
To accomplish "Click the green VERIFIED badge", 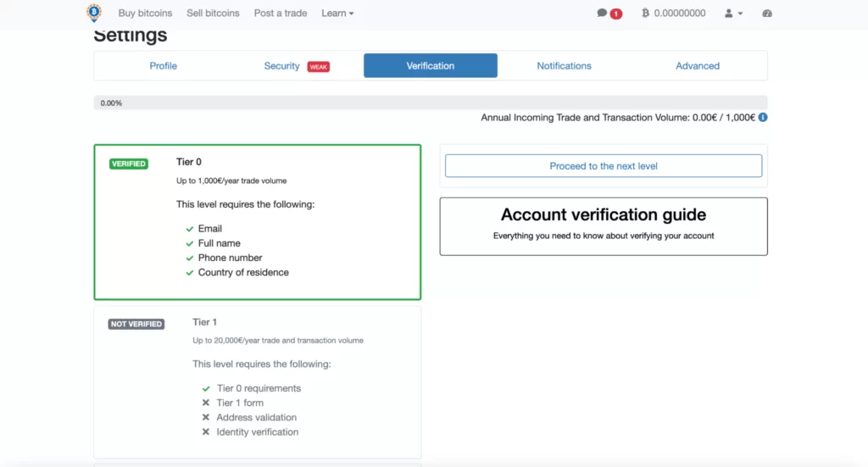I will click(x=129, y=164).
